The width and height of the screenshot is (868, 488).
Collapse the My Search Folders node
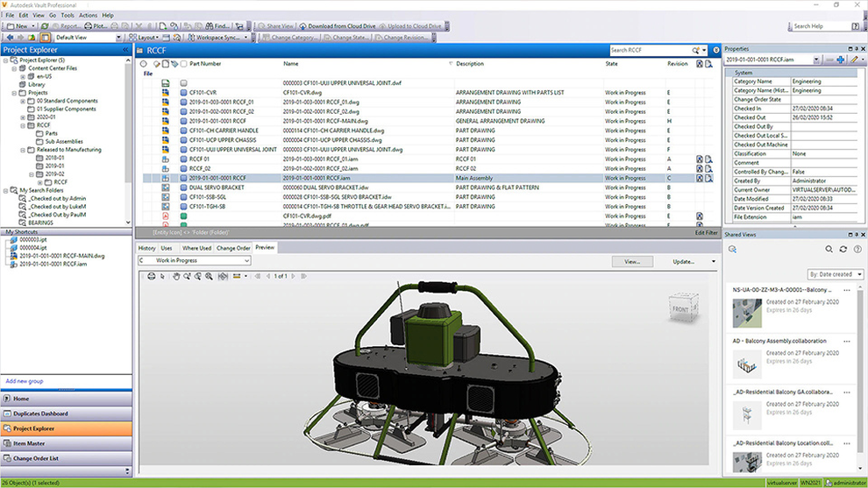coord(6,190)
